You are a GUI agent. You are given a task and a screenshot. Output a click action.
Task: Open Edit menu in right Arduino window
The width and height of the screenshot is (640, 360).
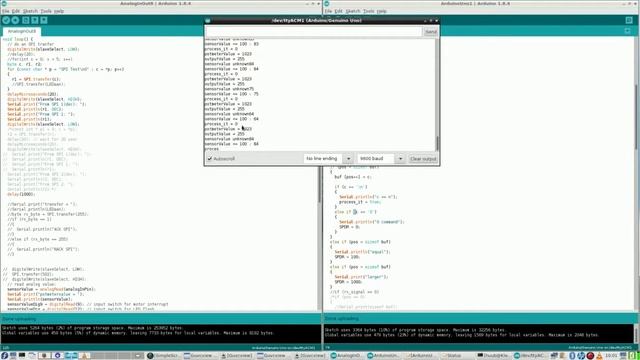coord(338,11)
